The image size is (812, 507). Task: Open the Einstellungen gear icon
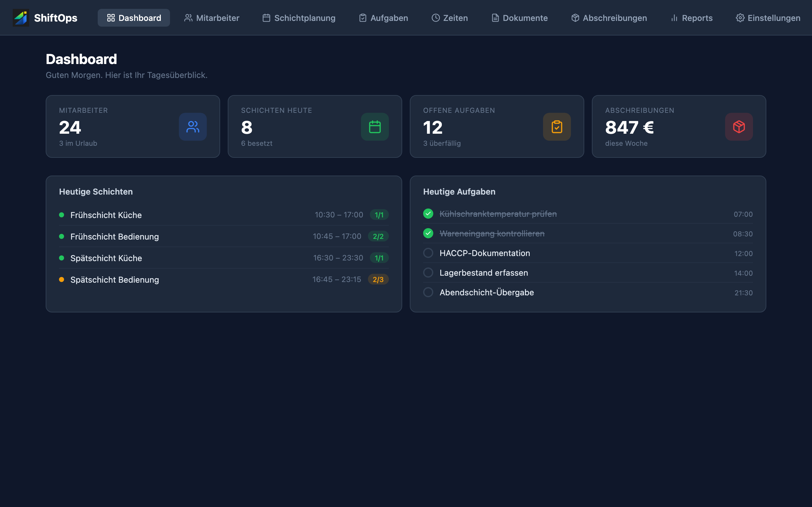pos(741,18)
